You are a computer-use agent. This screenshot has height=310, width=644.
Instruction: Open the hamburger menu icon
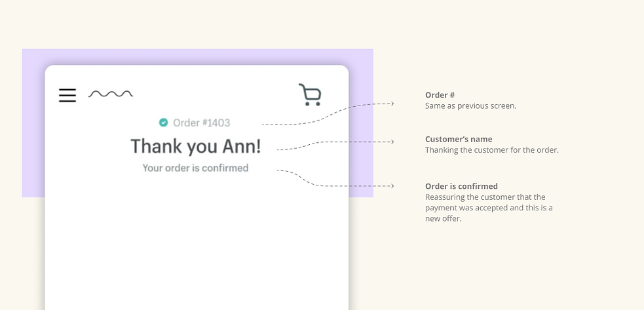click(67, 95)
